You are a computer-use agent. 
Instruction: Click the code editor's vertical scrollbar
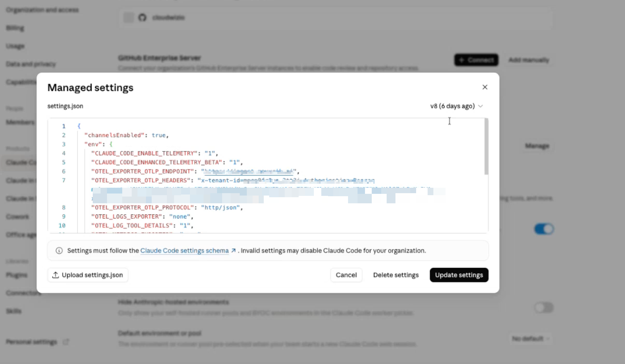486,146
